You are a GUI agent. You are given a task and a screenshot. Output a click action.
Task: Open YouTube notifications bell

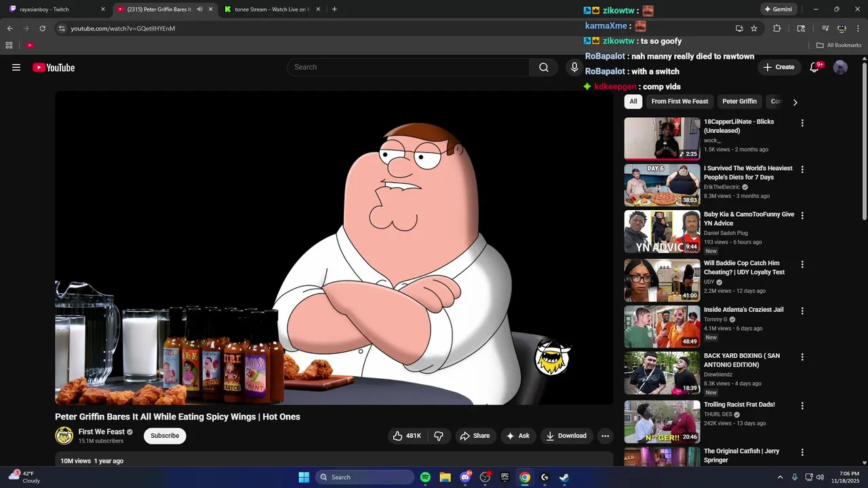pyautogui.click(x=815, y=67)
